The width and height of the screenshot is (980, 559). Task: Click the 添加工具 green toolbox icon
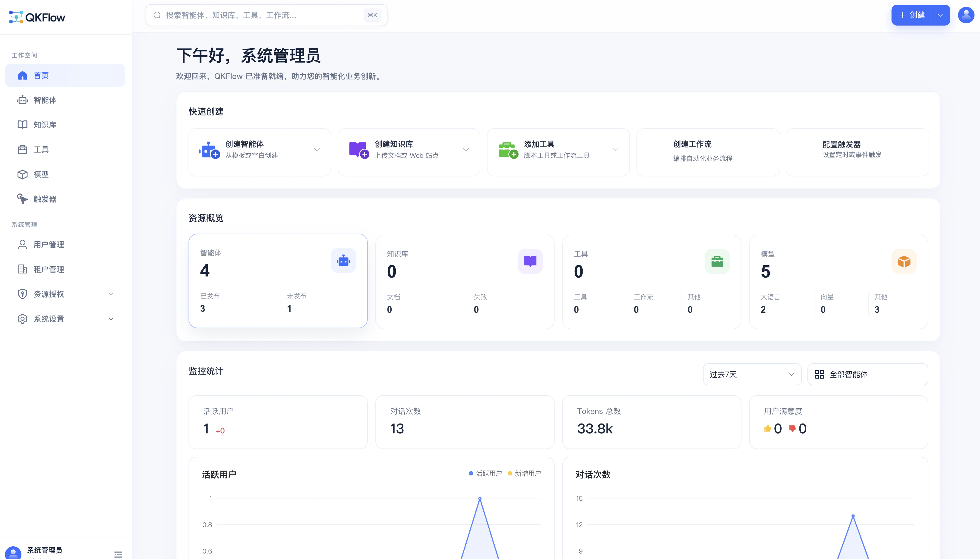(508, 150)
